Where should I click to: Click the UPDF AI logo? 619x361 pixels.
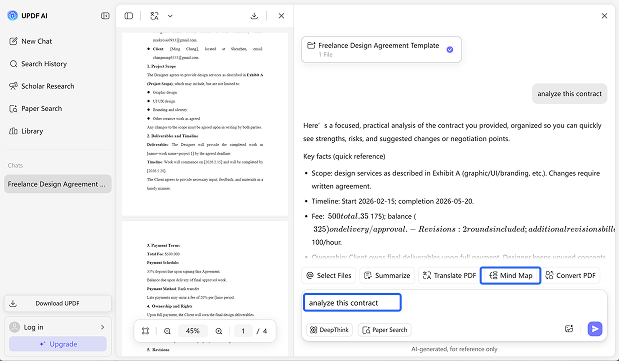pyautogui.click(x=13, y=16)
